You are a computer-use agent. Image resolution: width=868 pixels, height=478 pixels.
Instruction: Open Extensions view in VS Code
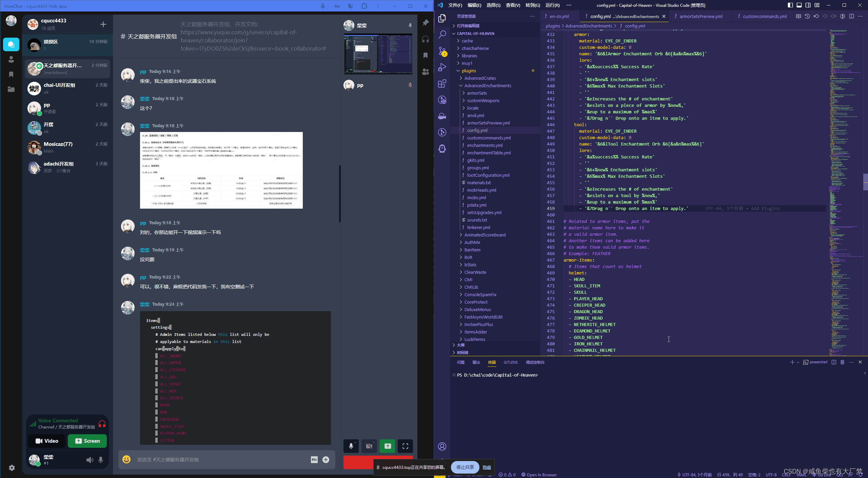tap(442, 83)
